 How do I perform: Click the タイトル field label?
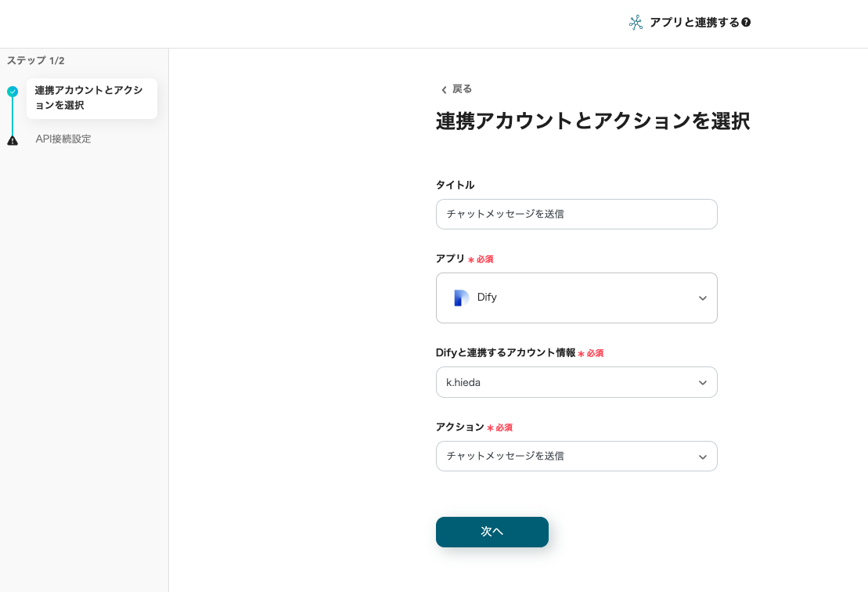[455, 185]
